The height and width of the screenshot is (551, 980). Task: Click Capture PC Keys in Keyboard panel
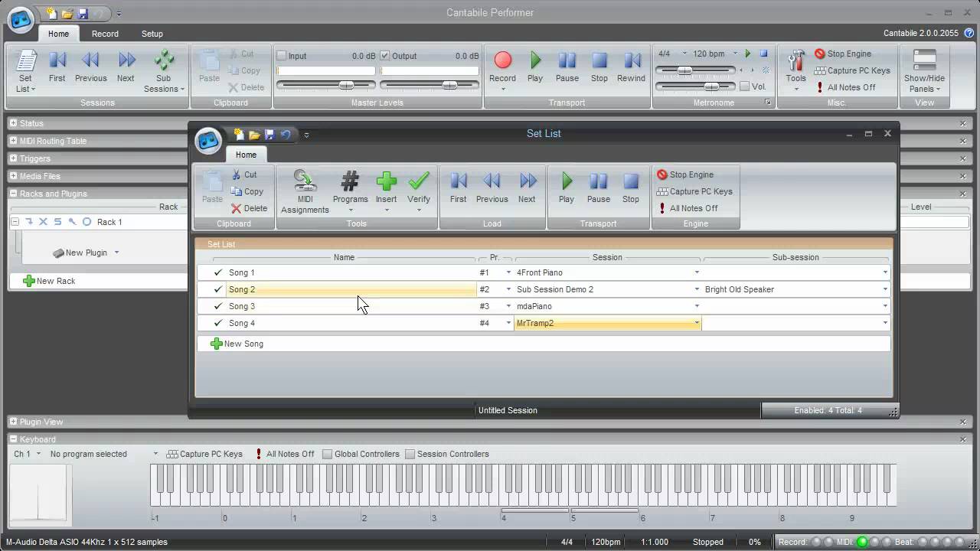(204, 454)
